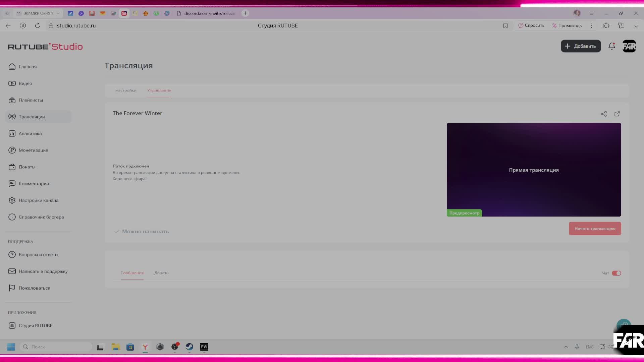The image size is (644, 362).
Task: Open Настройки канала in sidebar
Action: [x=38, y=200]
